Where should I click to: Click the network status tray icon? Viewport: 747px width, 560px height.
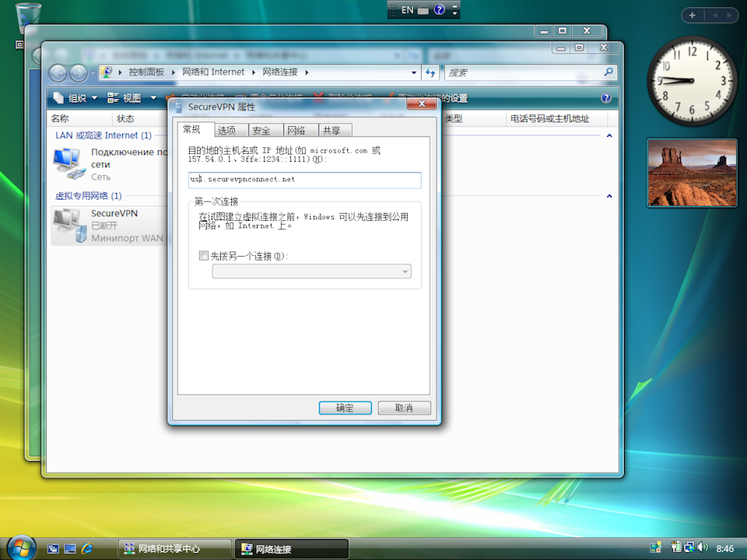point(689,548)
